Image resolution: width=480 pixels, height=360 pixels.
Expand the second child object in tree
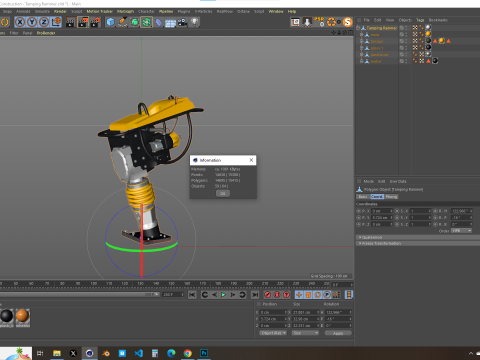(362, 41)
